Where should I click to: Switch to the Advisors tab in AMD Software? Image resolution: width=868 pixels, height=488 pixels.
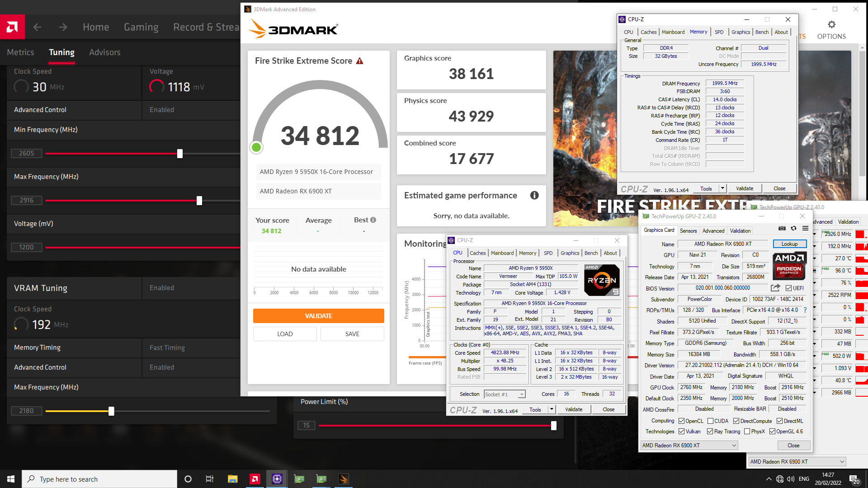105,52
